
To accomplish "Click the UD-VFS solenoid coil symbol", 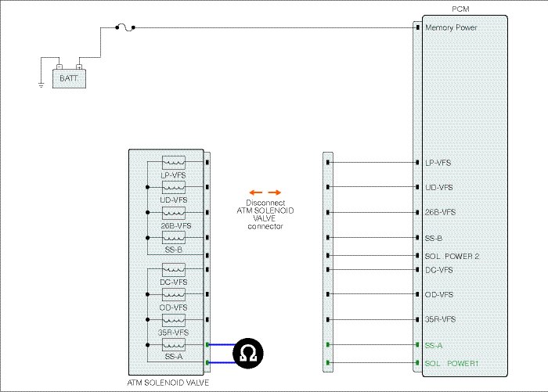I will click(x=174, y=187).
